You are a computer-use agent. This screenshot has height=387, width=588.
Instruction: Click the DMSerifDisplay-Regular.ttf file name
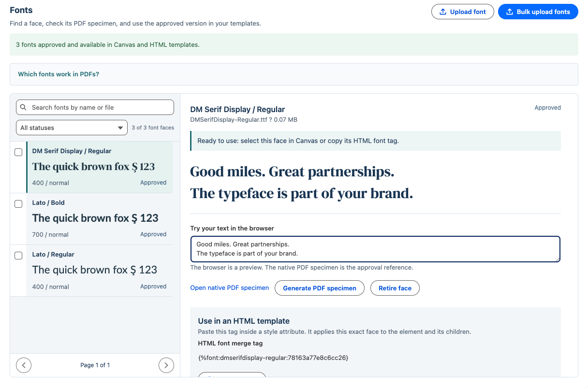(228, 120)
